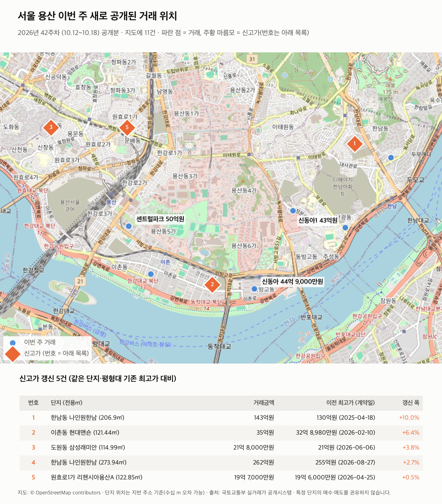The image size is (442, 504).
Task: Click the 동작대교 bridge label on map
Action: 220,346
